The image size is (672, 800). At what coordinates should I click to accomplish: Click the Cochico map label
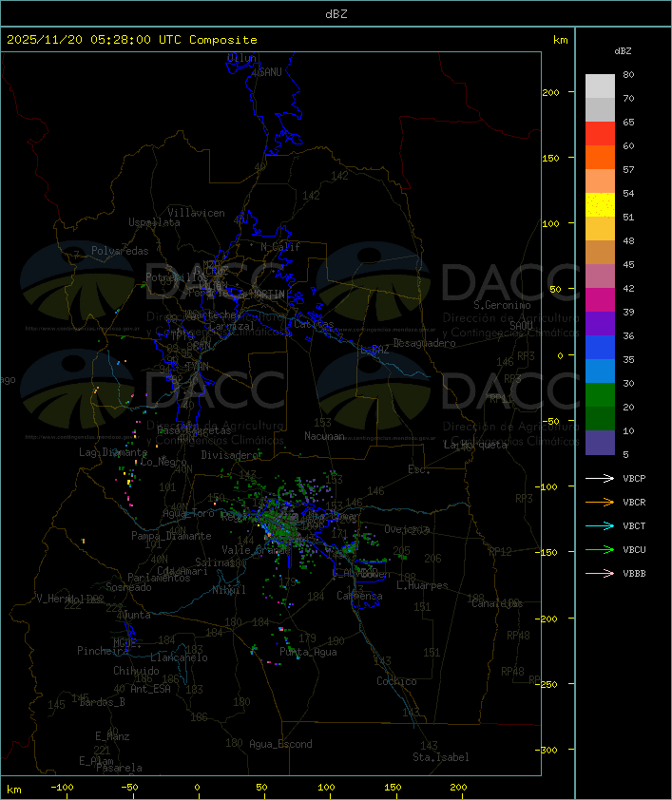point(396,681)
